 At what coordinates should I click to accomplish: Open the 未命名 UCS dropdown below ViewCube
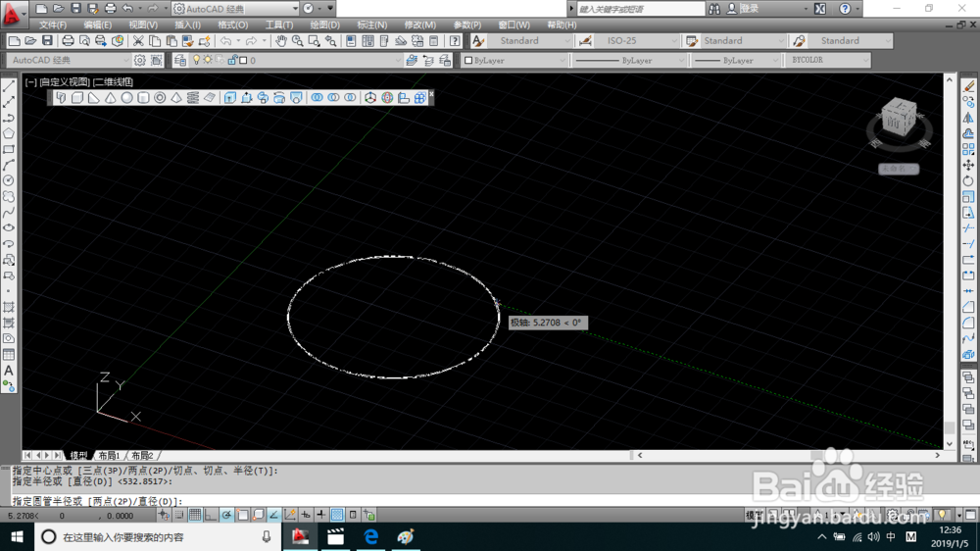click(x=898, y=169)
